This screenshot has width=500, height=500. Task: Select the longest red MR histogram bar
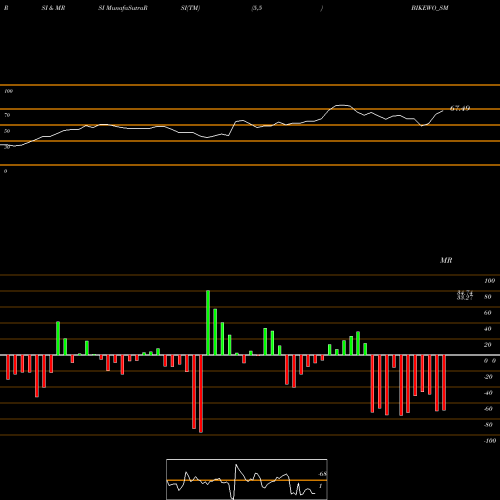pos(201,394)
